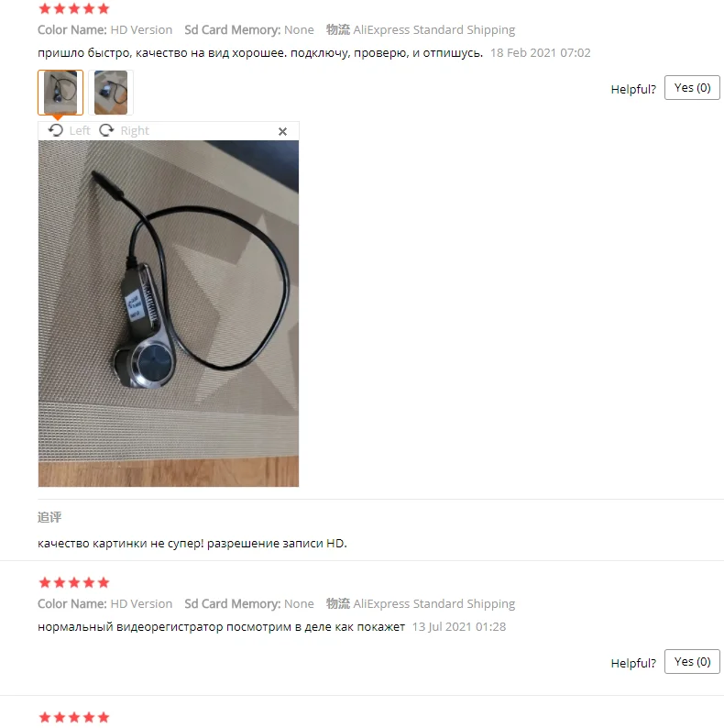Viewport: 724px width, 728px height.
Task: Click the first review's shipping logistics icon
Action: point(337,29)
